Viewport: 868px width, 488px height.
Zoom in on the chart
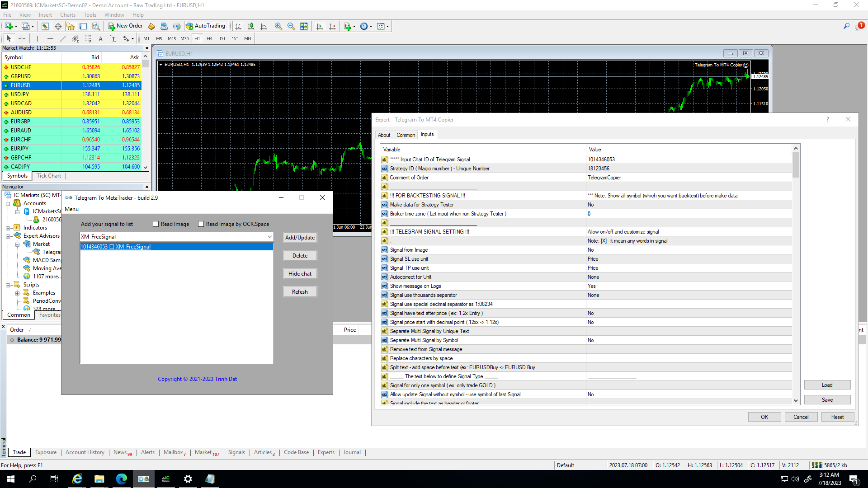[278, 26]
